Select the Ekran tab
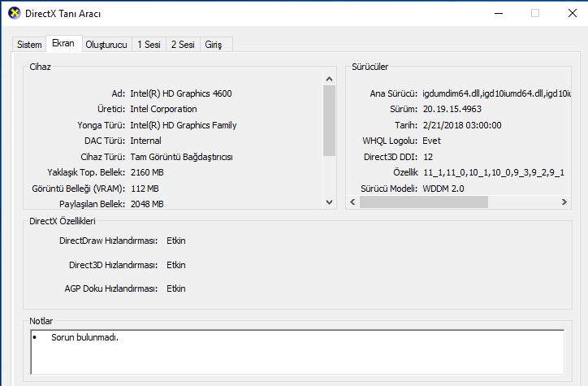588x386 pixels. 63,43
